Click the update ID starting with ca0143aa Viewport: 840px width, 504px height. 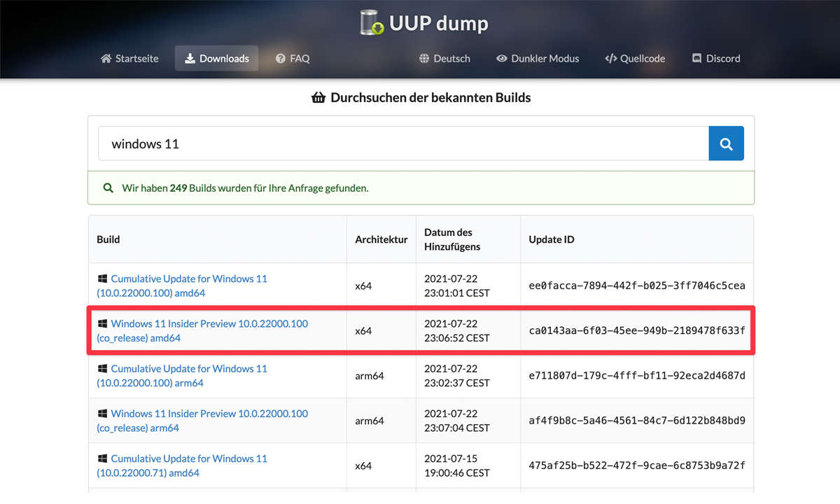(637, 330)
